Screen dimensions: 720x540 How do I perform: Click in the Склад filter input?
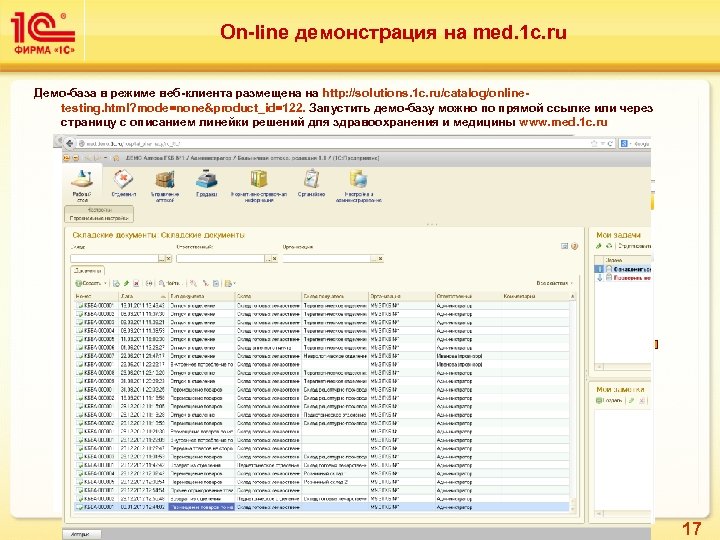point(114,259)
